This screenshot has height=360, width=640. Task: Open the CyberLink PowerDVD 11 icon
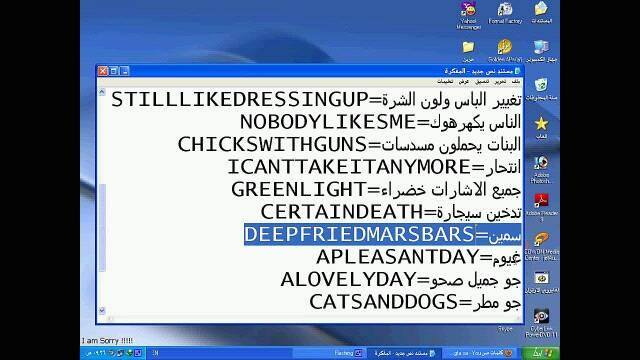coord(541,323)
